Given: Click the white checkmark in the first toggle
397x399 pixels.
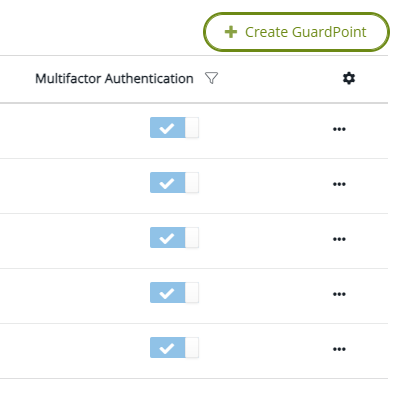Looking at the screenshot, I should 167,128.
